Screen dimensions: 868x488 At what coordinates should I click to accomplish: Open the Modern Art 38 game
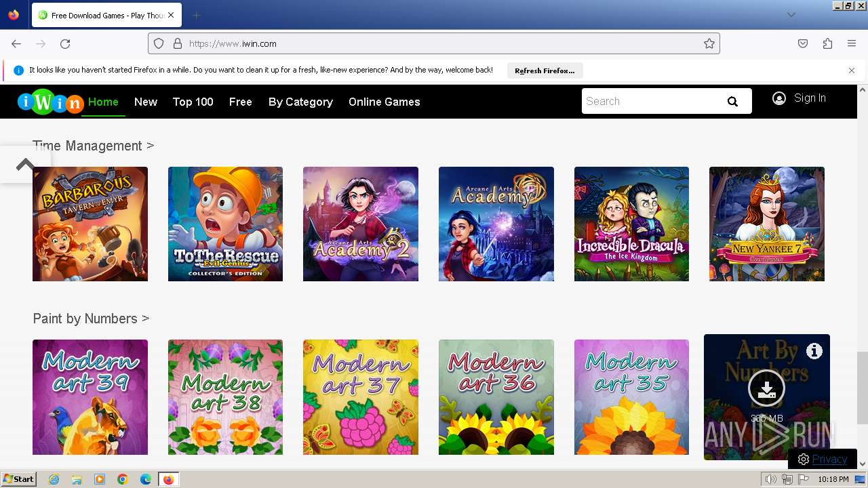pos(225,397)
